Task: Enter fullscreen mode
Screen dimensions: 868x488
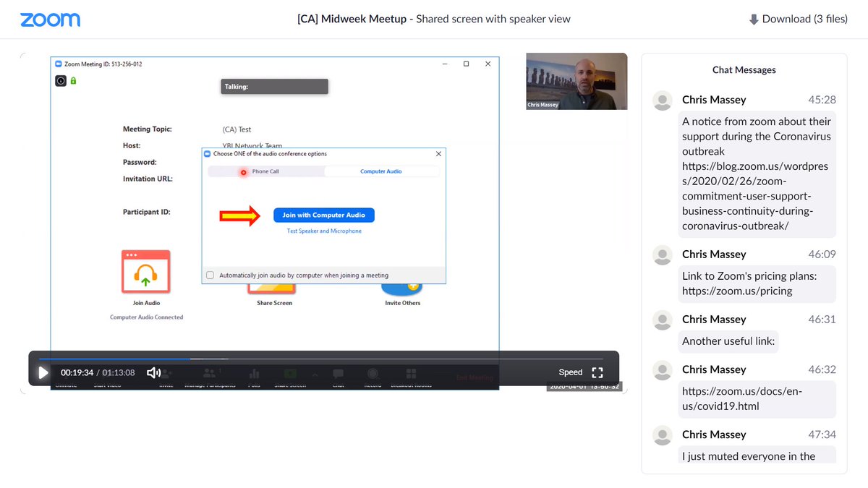Action: click(x=597, y=372)
